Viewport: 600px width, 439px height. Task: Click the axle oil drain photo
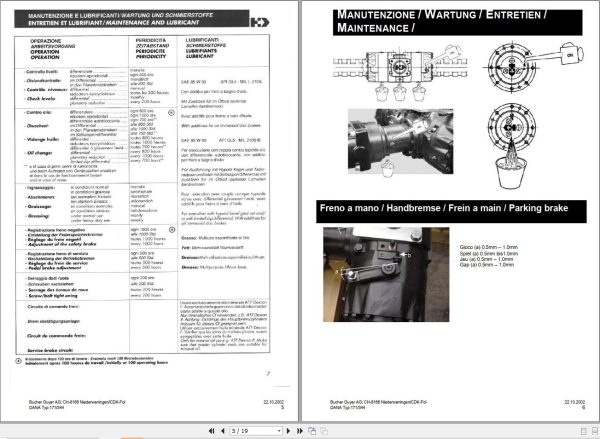[x=400, y=141]
